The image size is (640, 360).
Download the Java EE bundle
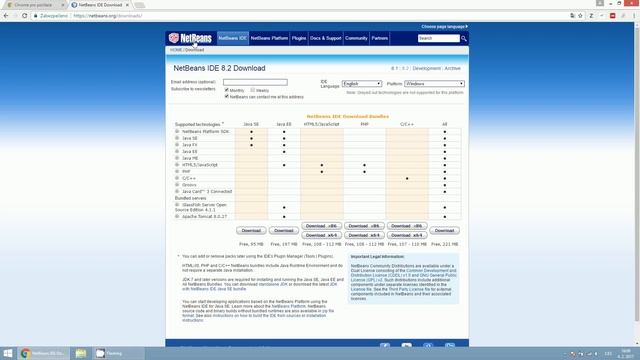pyautogui.click(x=284, y=231)
